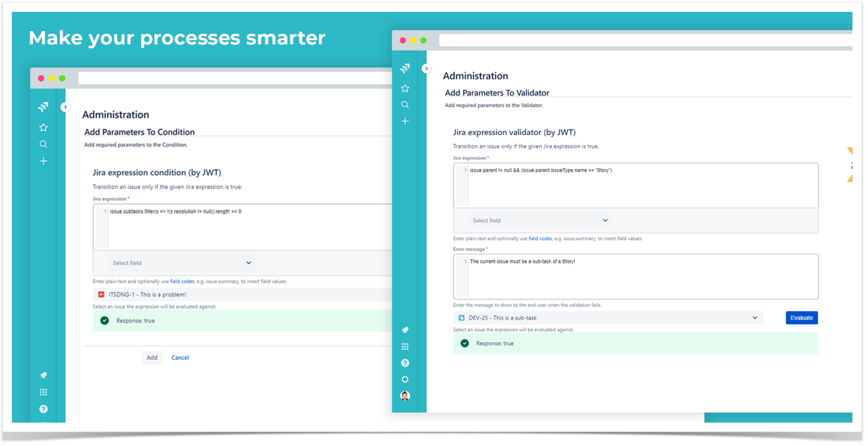
Task: Open the DEV-25 issue selector dropdown
Action: point(607,317)
